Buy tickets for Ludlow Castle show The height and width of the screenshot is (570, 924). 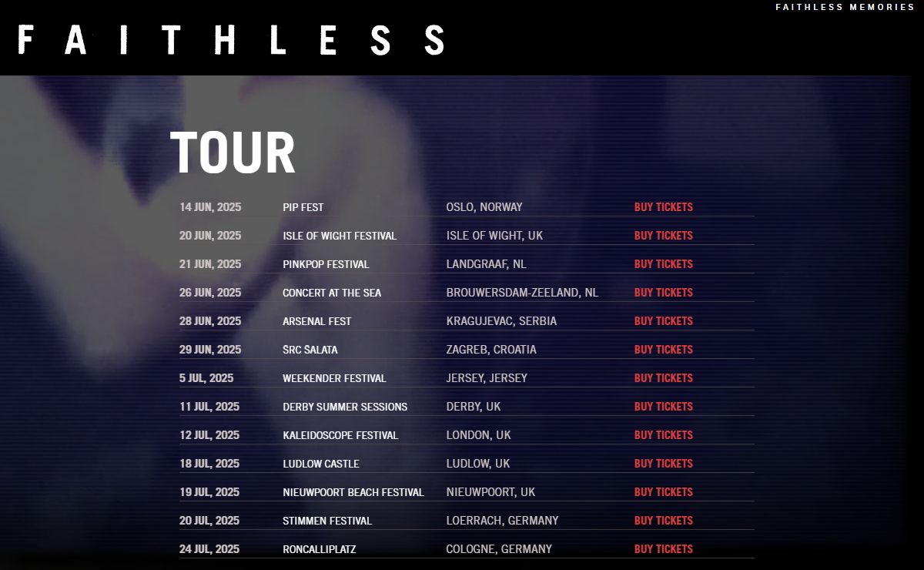[x=664, y=464]
